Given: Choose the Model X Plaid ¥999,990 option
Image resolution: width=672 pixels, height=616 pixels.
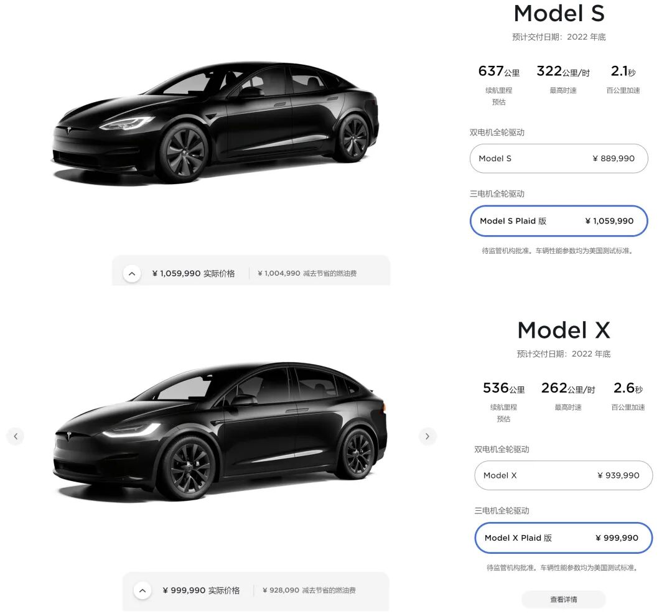Looking at the screenshot, I should click(562, 538).
